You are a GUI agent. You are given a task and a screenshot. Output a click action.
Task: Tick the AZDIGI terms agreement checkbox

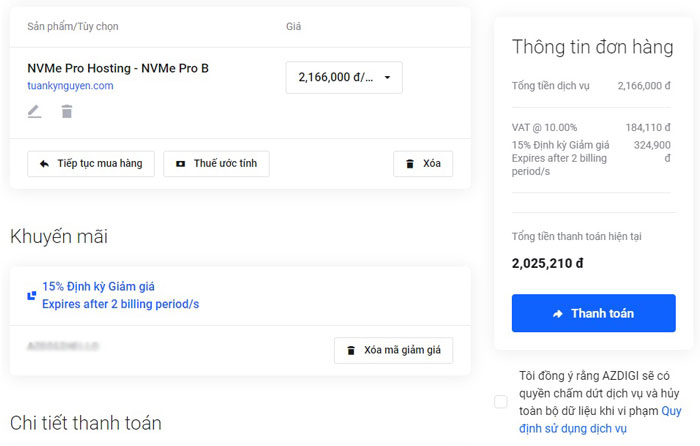point(501,402)
